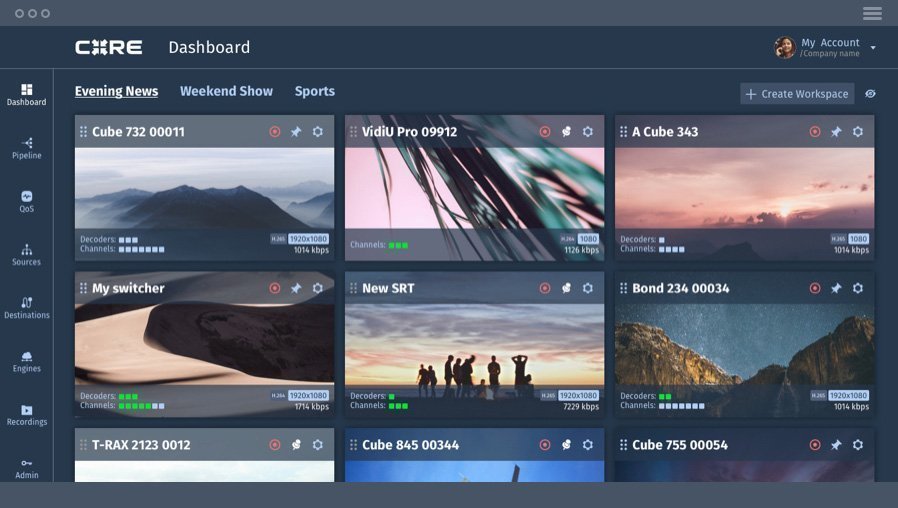898x508 pixels.
Task: Toggle record on T-RAX 2123 0012
Action: click(275, 444)
